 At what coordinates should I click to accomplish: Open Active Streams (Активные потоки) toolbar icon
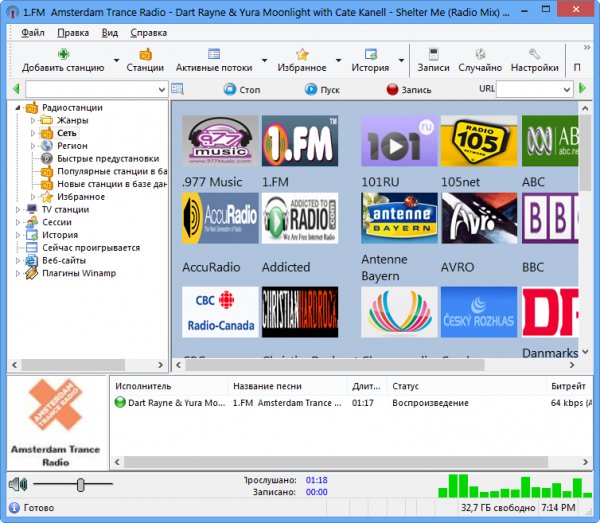click(214, 54)
